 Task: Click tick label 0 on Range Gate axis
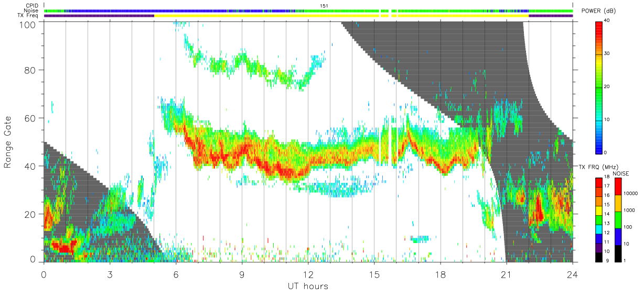point(33,258)
